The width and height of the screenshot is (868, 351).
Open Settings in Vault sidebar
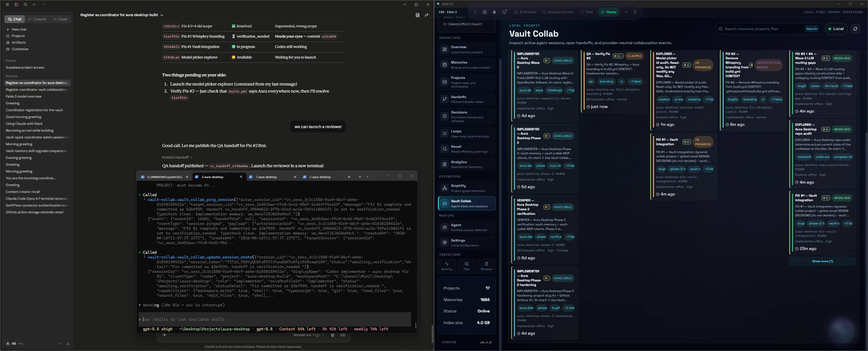click(467, 243)
